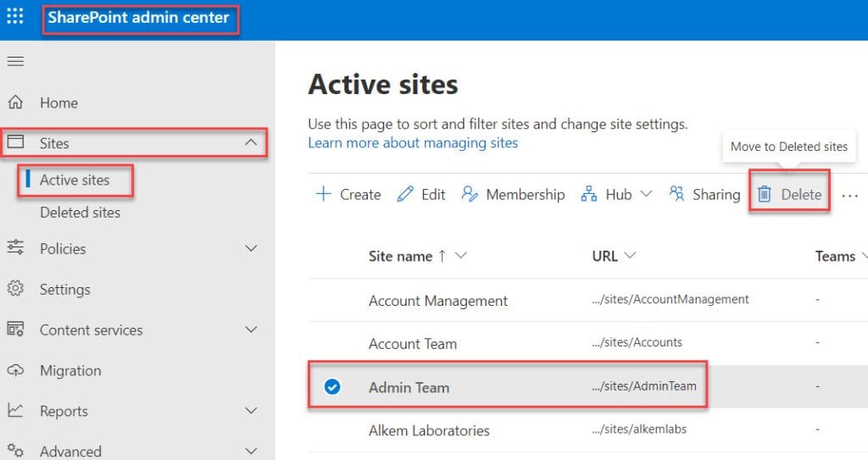Open the Teams column header

click(835, 257)
